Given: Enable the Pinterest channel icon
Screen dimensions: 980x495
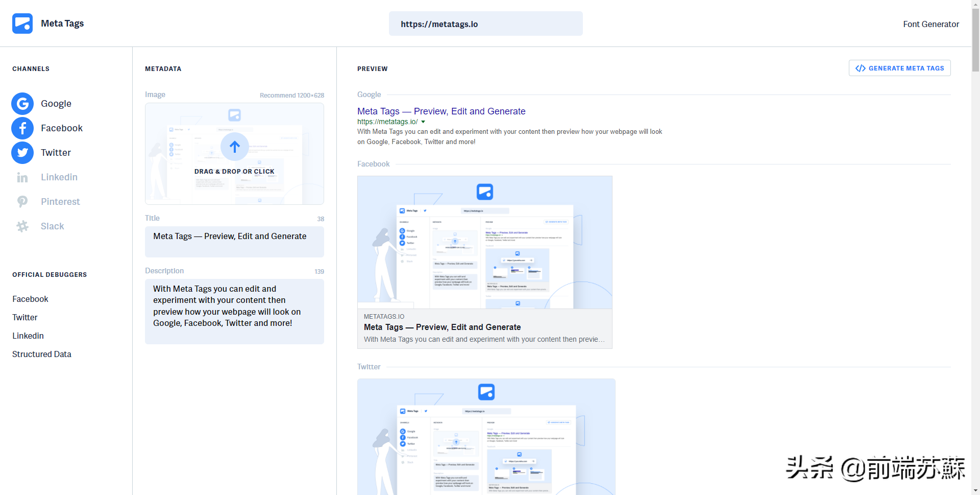Looking at the screenshot, I should pyautogui.click(x=22, y=202).
